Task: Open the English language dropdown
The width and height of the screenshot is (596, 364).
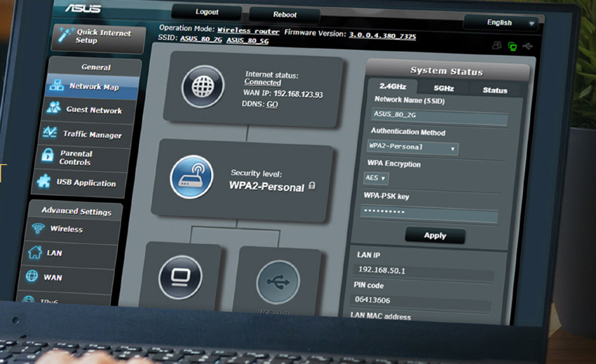Action: click(501, 23)
